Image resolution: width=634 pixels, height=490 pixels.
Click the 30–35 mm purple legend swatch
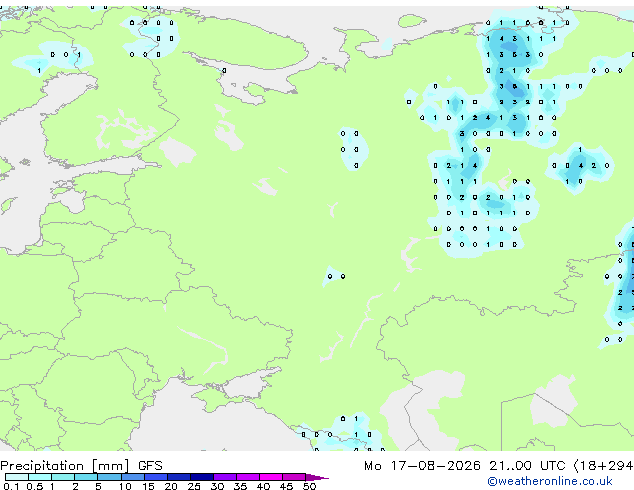tap(224, 477)
